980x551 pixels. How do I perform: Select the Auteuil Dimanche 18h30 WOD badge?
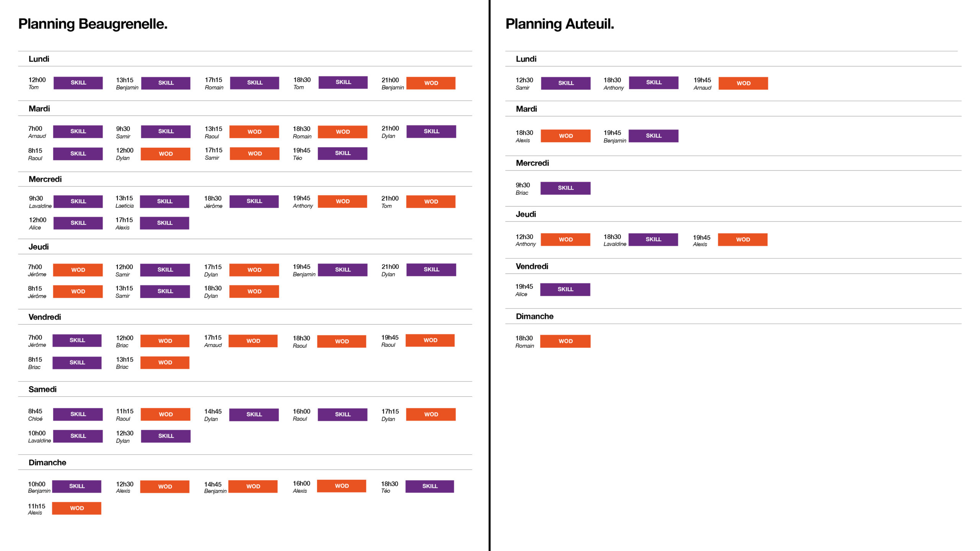(x=565, y=341)
